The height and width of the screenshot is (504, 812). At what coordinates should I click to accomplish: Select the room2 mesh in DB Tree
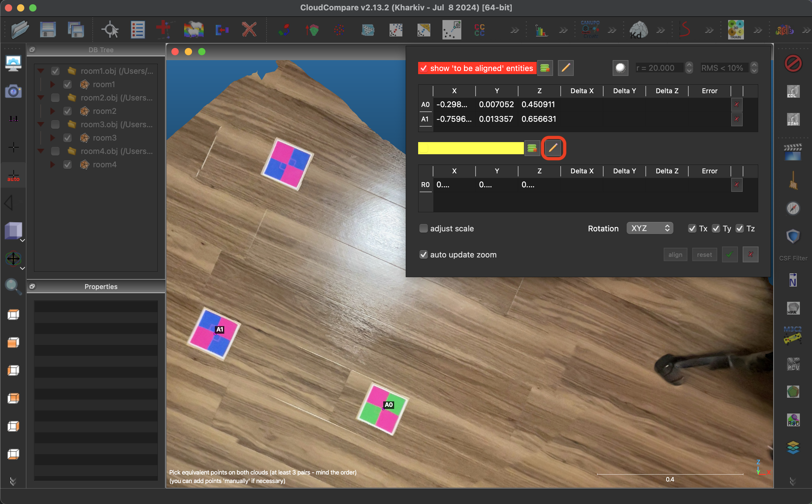tap(105, 111)
